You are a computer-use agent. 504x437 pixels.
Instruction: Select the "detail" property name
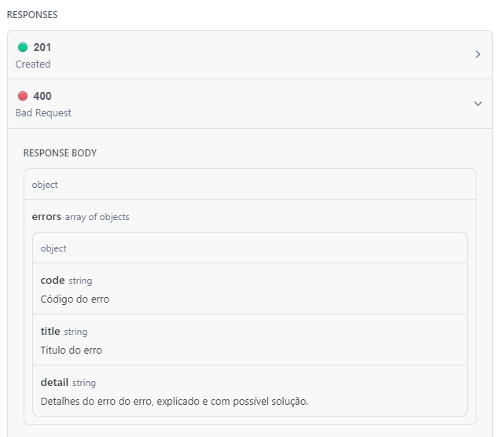coord(54,382)
